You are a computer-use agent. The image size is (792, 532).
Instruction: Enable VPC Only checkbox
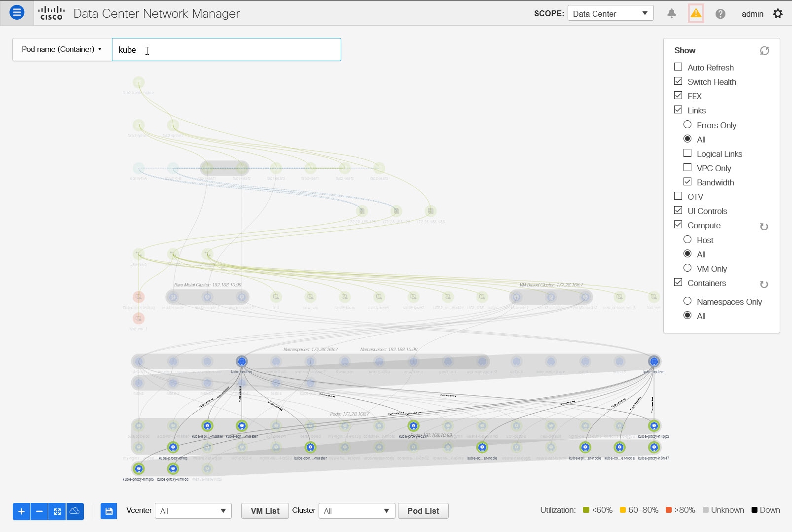pyautogui.click(x=687, y=167)
